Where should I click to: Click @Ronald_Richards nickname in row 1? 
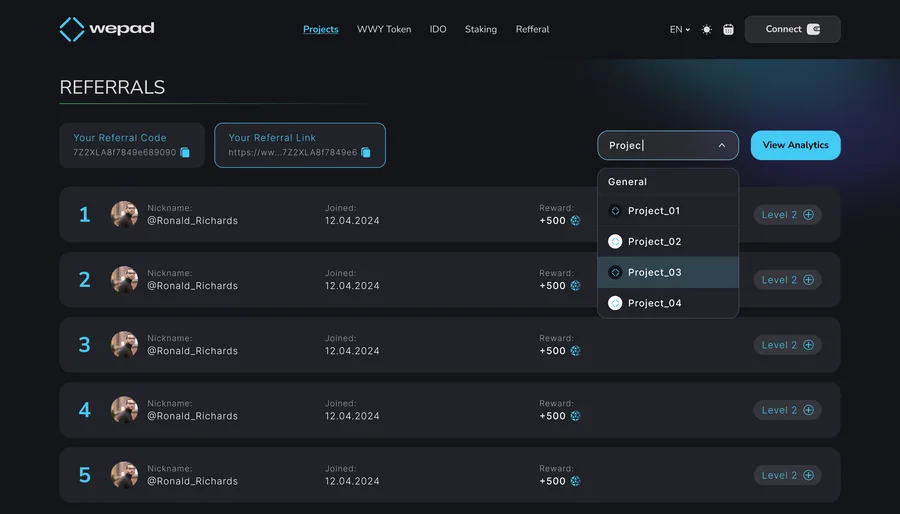click(x=192, y=221)
